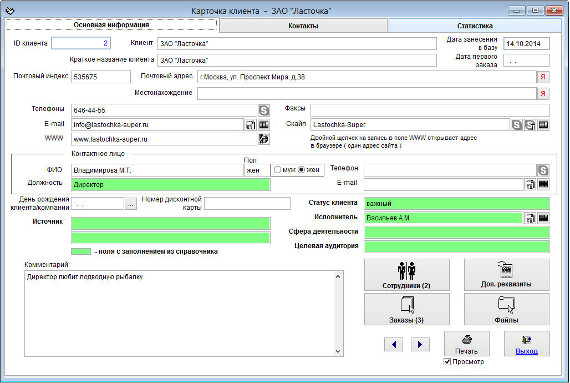
Task: Click the WWW address field
Action: point(164,139)
